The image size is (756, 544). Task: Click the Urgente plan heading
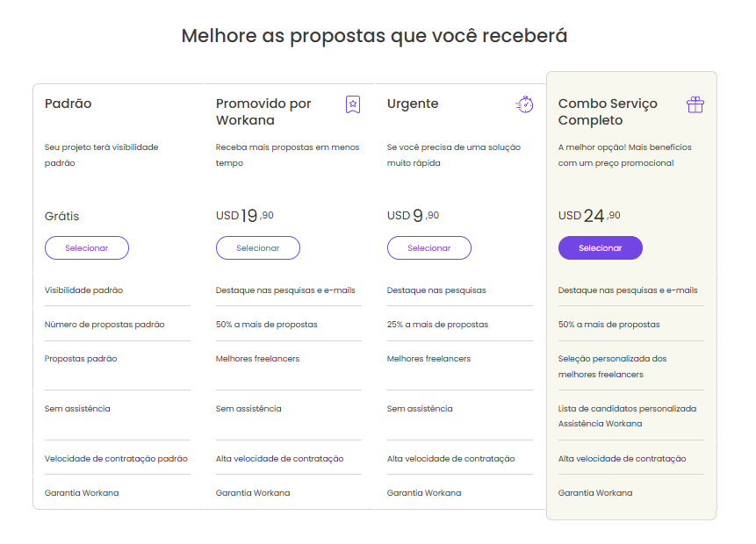pos(413,104)
